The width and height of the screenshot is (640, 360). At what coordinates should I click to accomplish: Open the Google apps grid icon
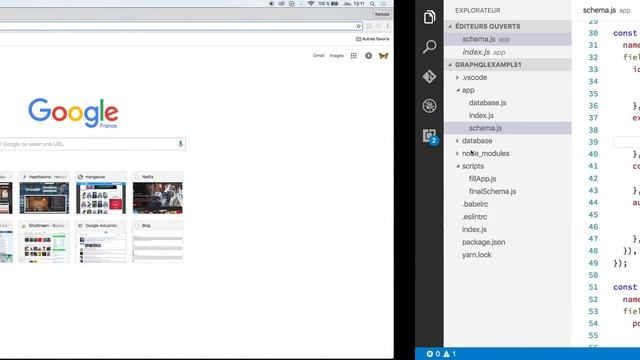353,56
